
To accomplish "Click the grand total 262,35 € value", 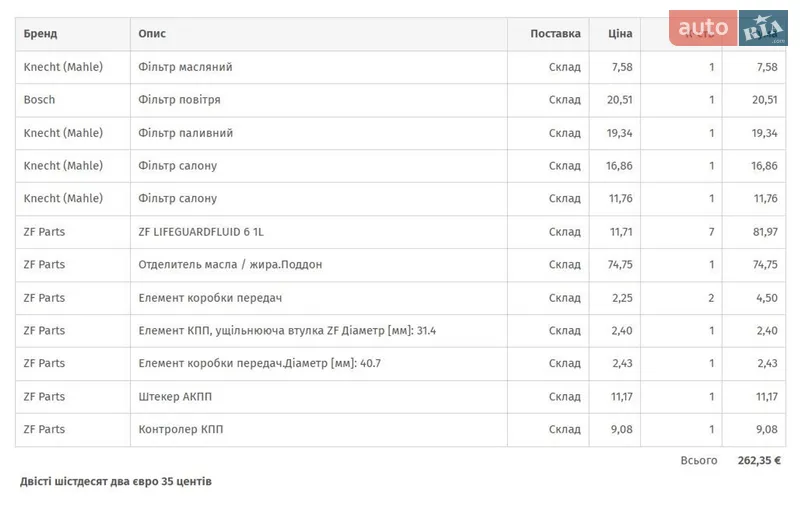I will (x=759, y=461).
